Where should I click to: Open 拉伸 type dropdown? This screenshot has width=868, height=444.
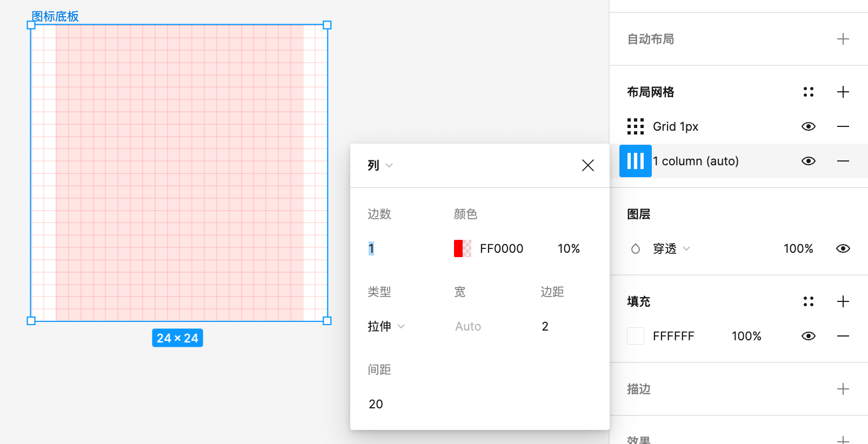[x=386, y=326]
